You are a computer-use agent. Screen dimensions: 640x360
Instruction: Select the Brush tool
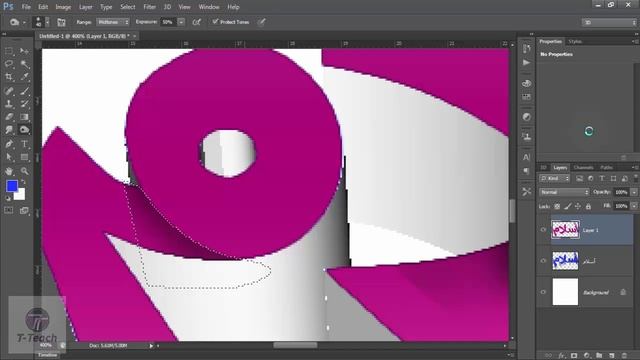click(24, 91)
